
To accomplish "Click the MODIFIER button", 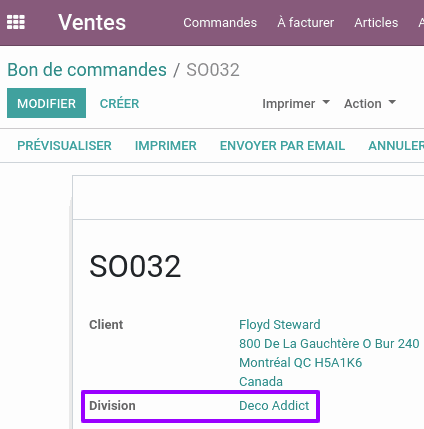I will click(x=46, y=103).
